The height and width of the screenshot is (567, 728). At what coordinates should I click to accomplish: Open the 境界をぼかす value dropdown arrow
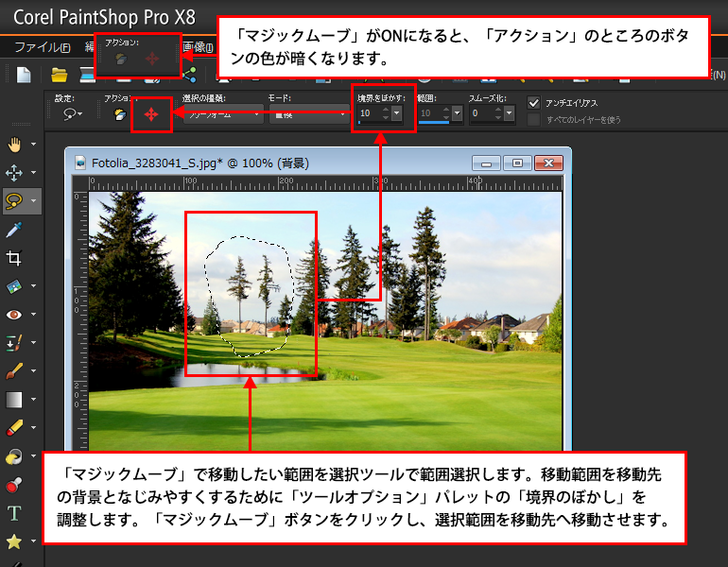tap(396, 113)
